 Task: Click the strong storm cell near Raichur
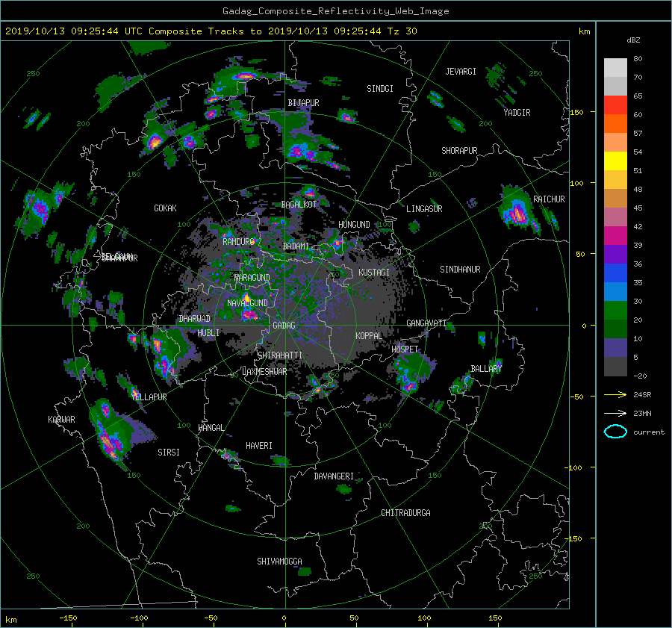point(519,211)
